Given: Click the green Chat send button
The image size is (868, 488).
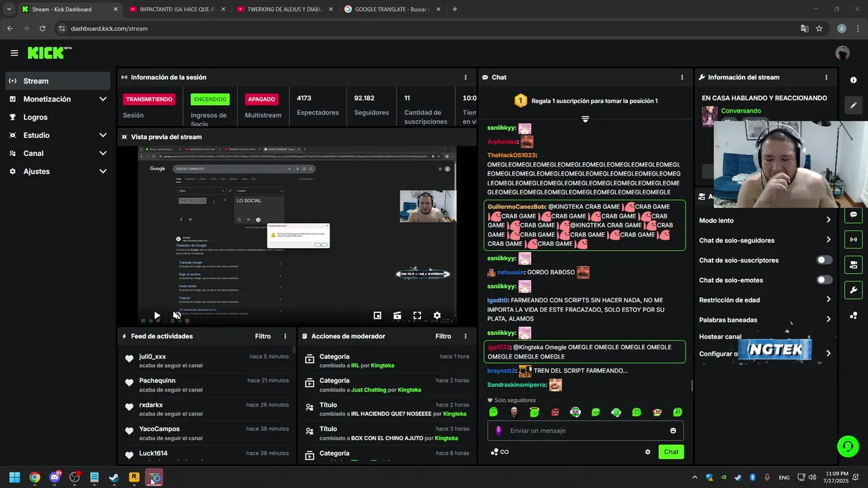Looking at the screenshot, I should point(671,452).
